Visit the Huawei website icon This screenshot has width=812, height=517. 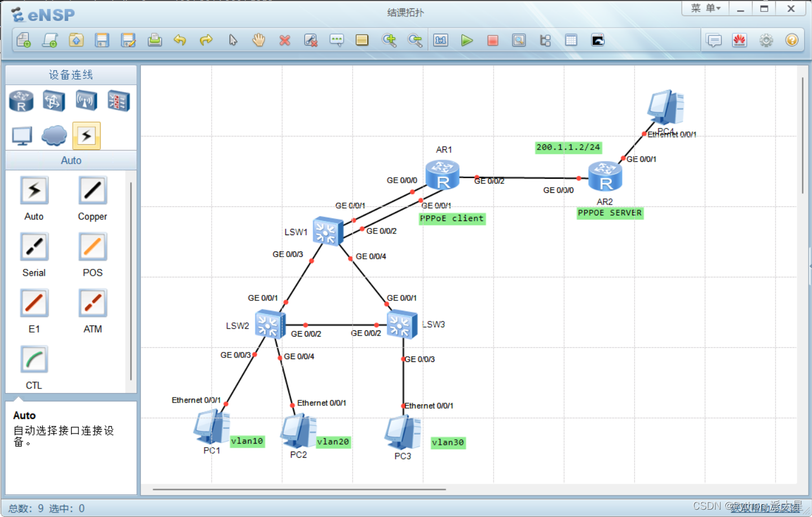(740, 40)
